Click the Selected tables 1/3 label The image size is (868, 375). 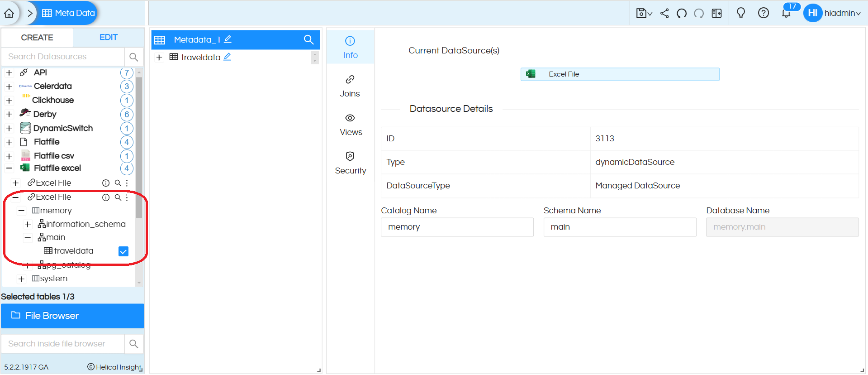[38, 297]
